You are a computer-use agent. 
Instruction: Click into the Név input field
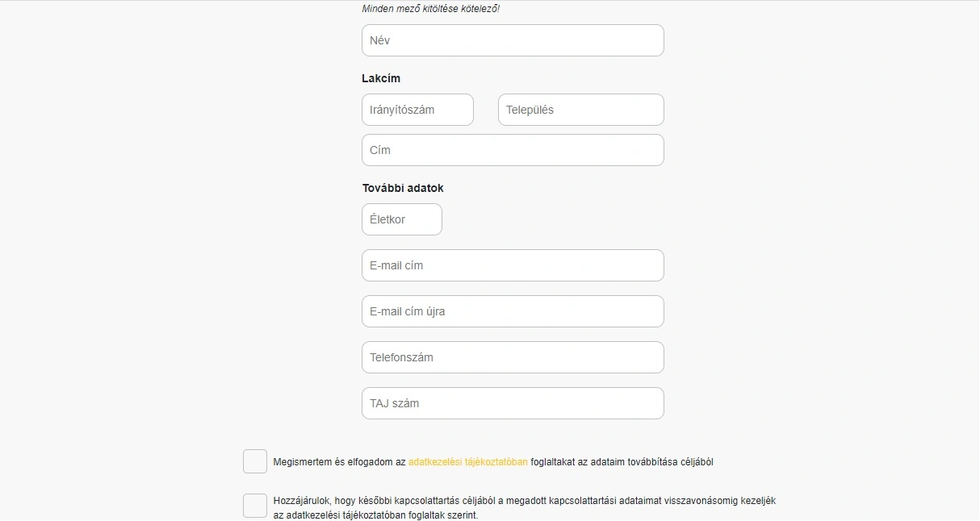[513, 40]
